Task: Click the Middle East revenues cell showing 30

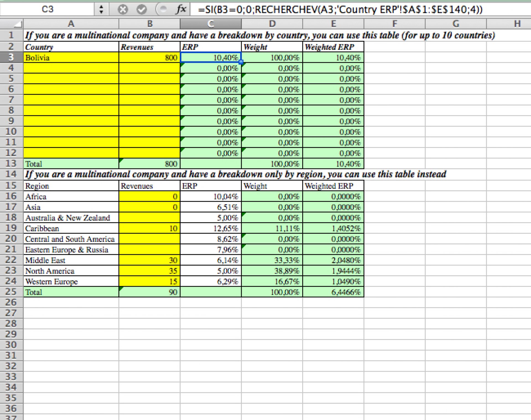Action: click(x=149, y=260)
